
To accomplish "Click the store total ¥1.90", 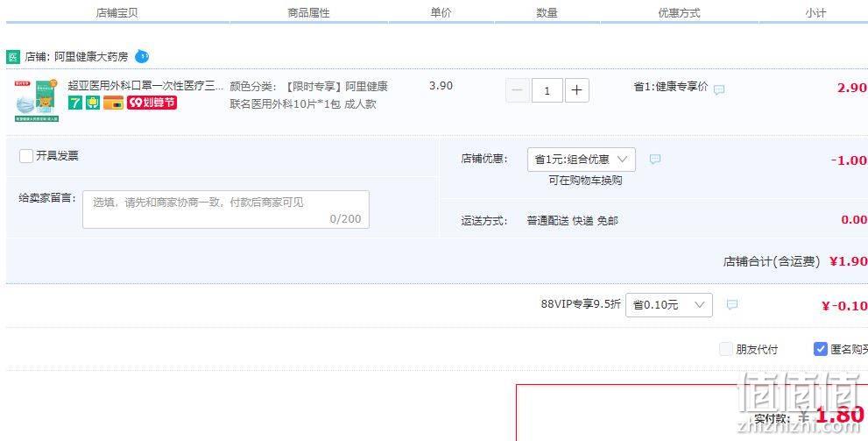I will [848, 261].
